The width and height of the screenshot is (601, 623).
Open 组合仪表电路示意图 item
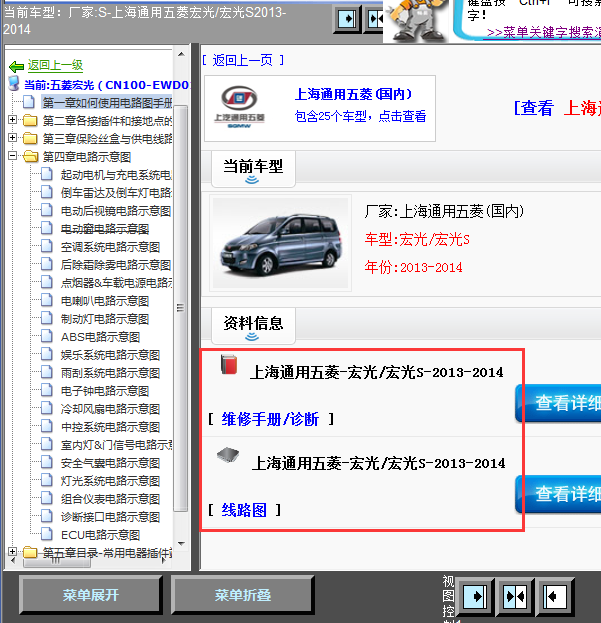click(110, 499)
